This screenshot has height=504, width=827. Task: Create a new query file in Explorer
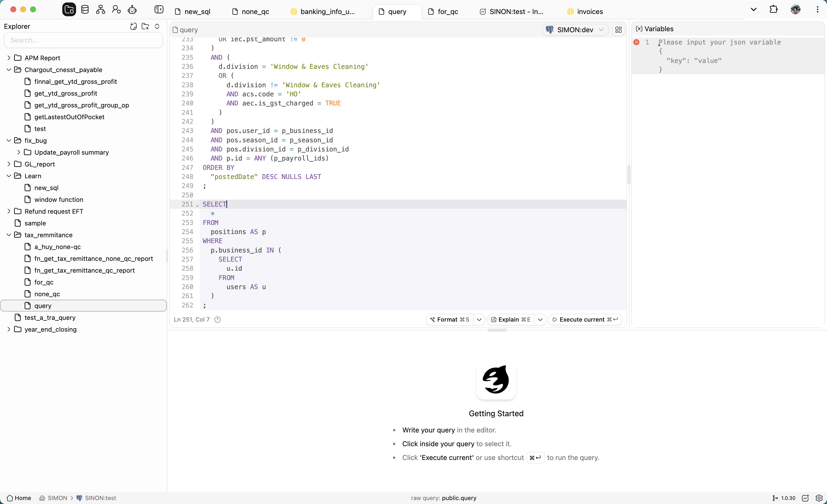[133, 26]
